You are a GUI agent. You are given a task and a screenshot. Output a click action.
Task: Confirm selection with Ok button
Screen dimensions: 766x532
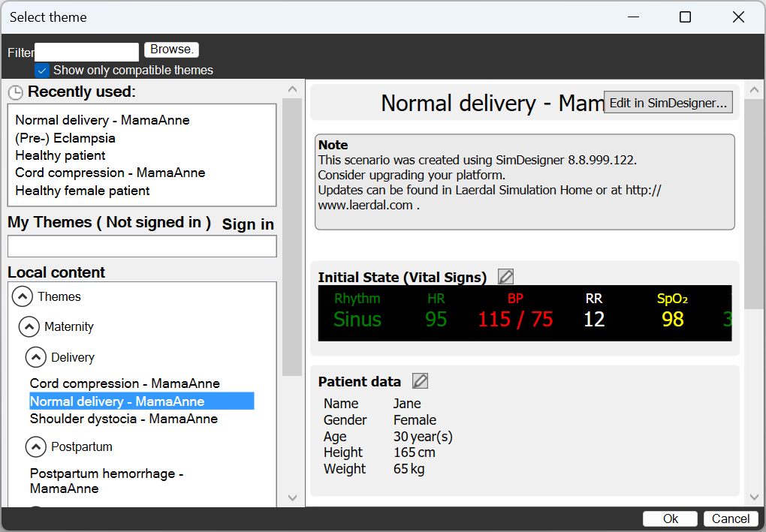[x=671, y=518]
